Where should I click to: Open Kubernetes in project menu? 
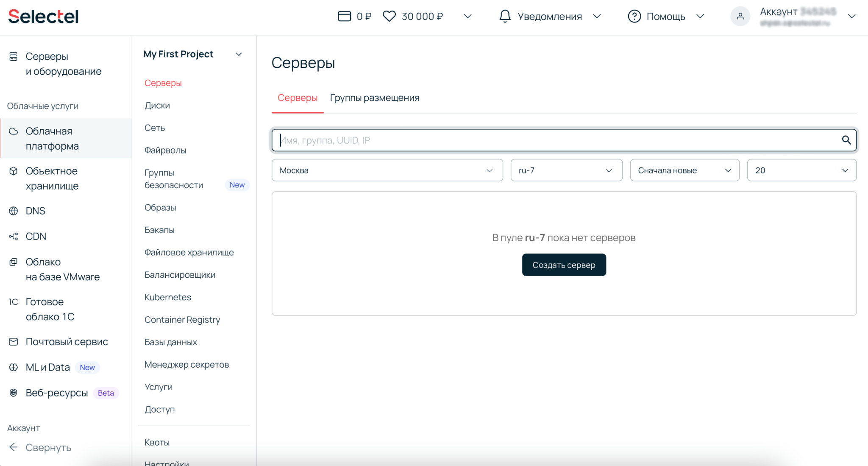(168, 297)
